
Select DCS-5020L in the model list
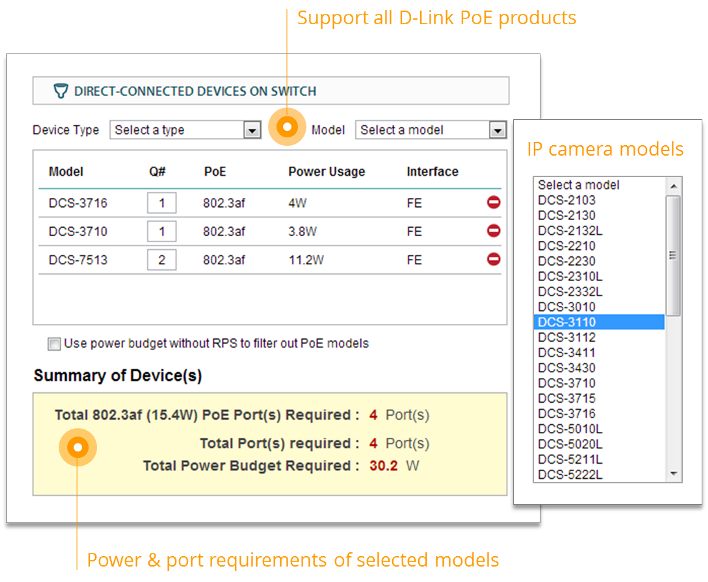[x=599, y=444]
